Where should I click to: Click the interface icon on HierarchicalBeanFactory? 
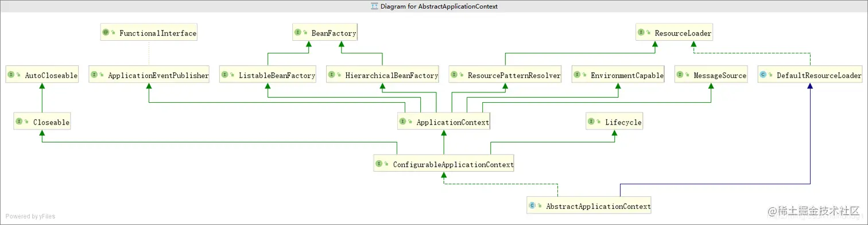point(332,75)
